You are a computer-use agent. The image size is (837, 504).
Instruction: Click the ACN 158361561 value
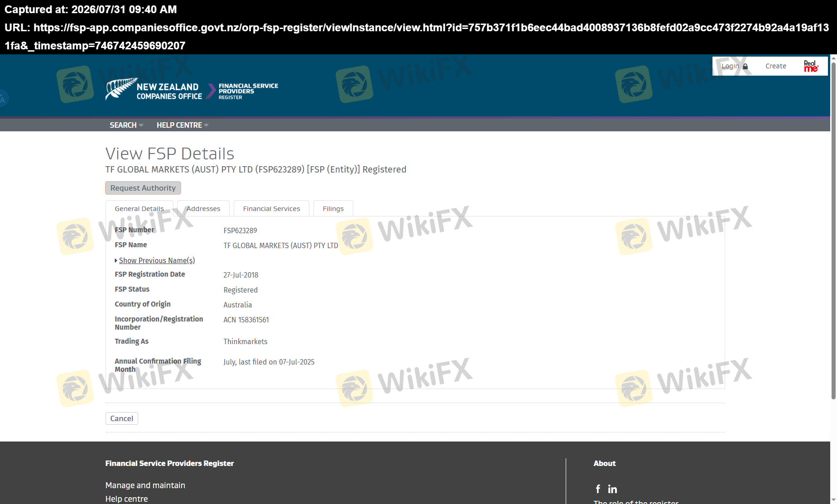point(246,320)
